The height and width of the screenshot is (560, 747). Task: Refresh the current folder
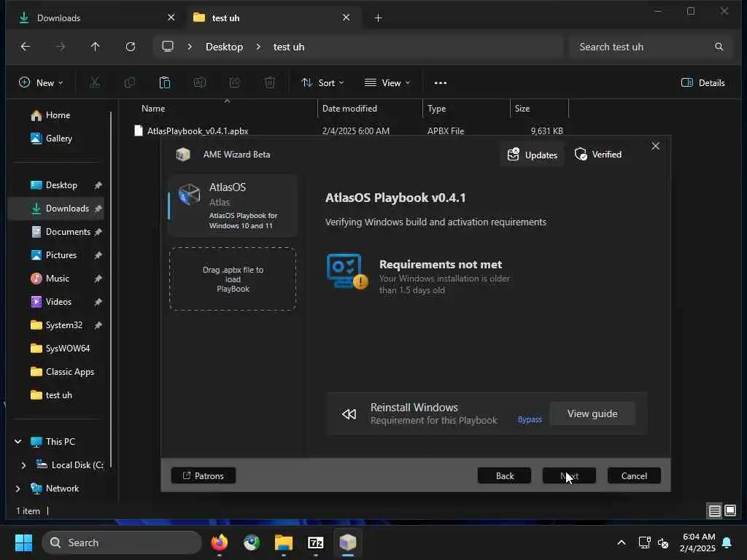131,47
